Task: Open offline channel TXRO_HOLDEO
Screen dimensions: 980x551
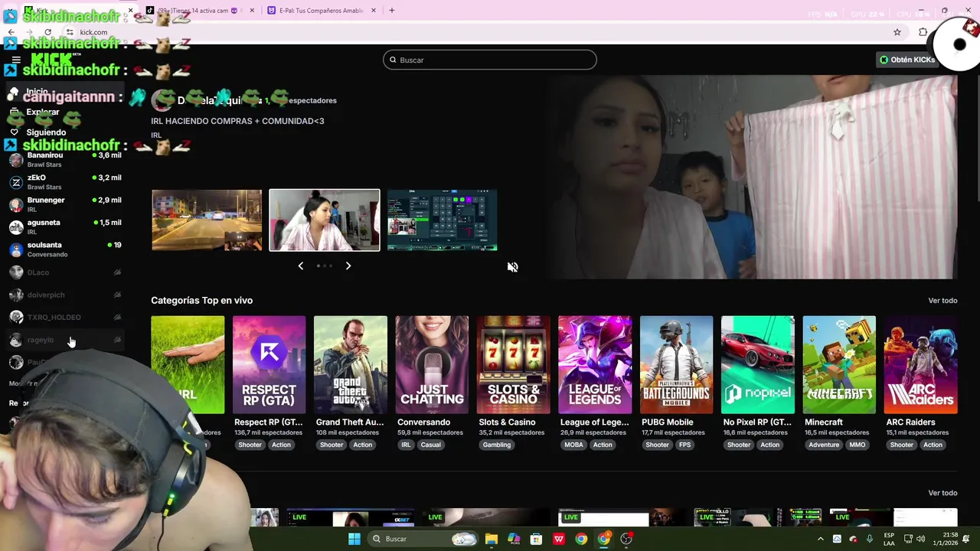Action: pos(65,317)
